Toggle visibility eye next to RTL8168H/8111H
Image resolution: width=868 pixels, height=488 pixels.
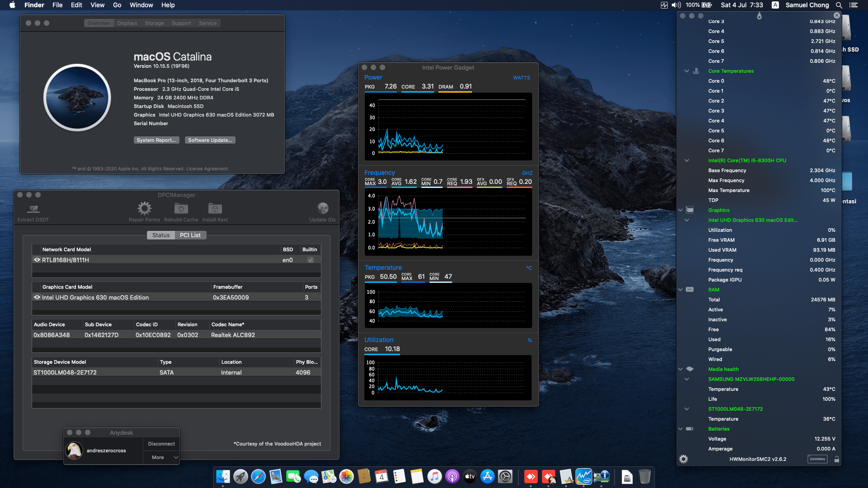(x=37, y=259)
